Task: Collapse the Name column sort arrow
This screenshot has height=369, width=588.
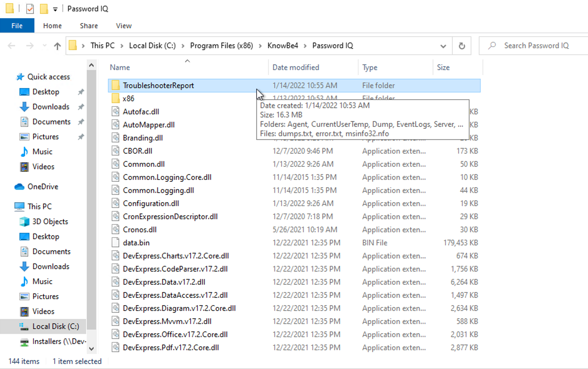Action: coord(187,61)
